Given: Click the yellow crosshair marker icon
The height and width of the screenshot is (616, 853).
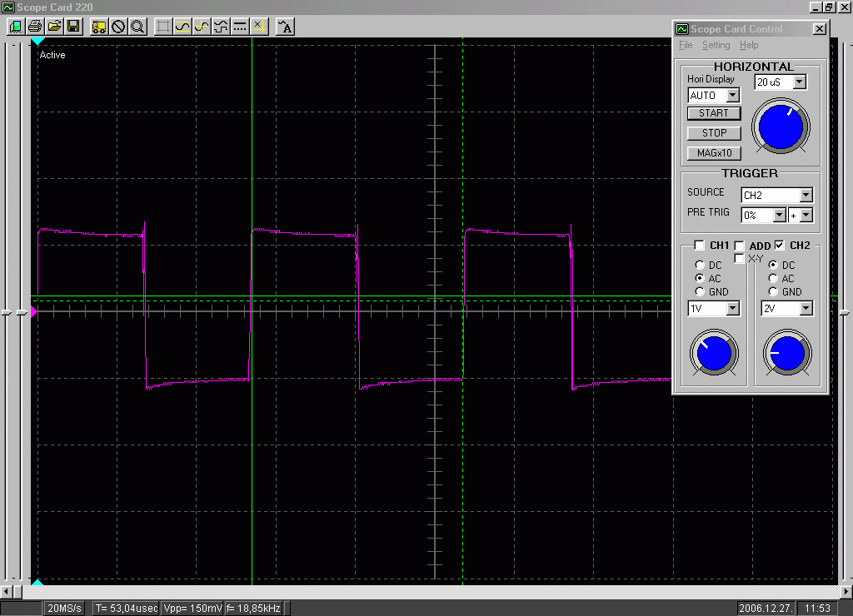Looking at the screenshot, I should click(258, 26).
